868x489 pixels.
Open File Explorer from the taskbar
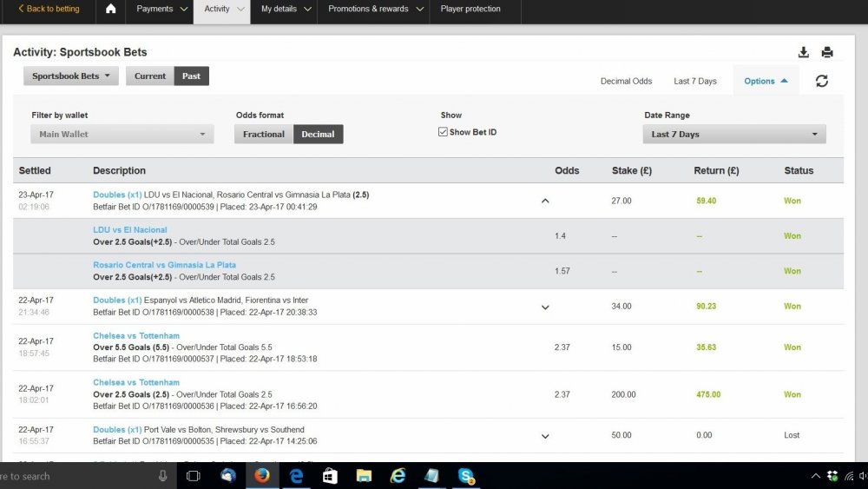click(364, 476)
